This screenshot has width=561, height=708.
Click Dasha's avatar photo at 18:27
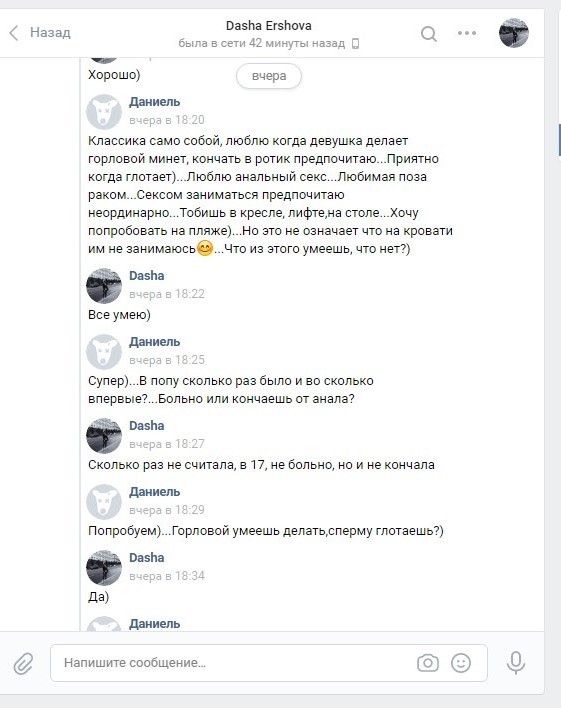(x=104, y=436)
